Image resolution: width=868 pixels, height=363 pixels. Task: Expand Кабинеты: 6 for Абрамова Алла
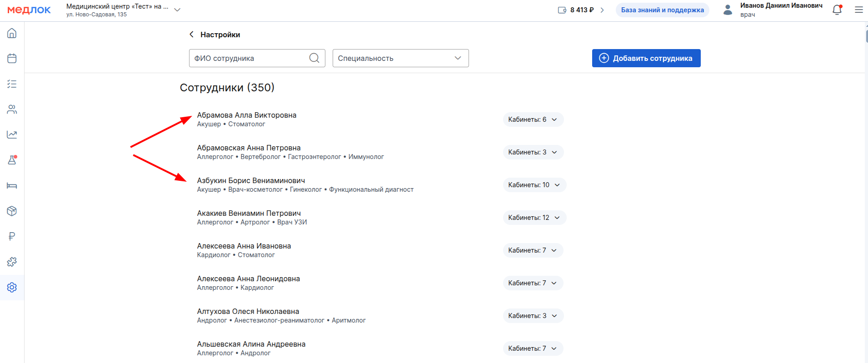(x=533, y=119)
